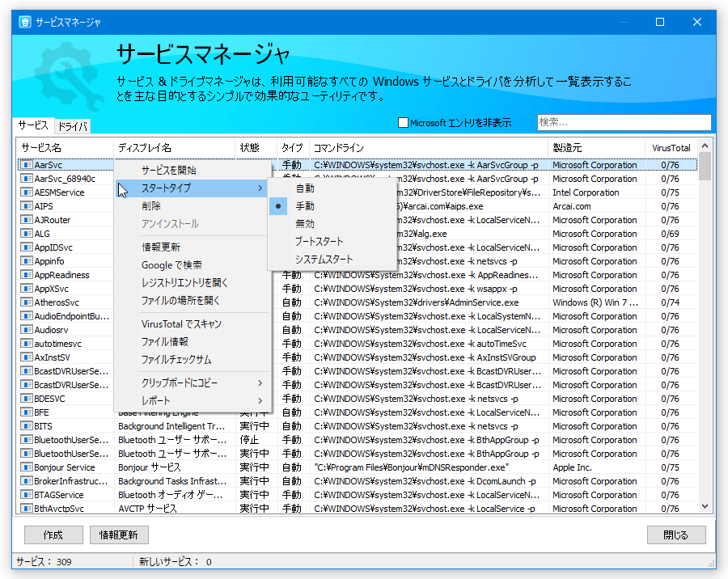The image size is (728, 579).
Task: Click the service icon beside BthAvctpSvc
Action: 27,509
